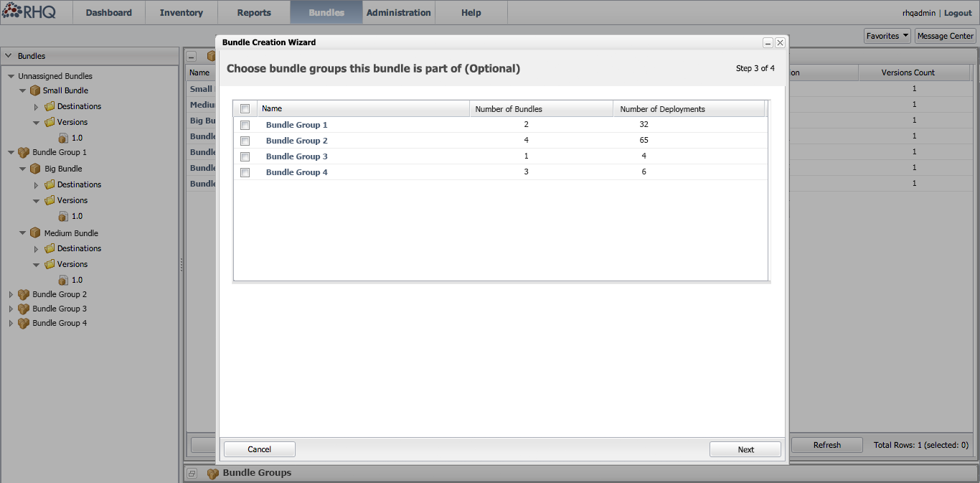Viewport: 980px width, 483px height.
Task: Click the Bundle Groups section header icon
Action: coord(213,474)
